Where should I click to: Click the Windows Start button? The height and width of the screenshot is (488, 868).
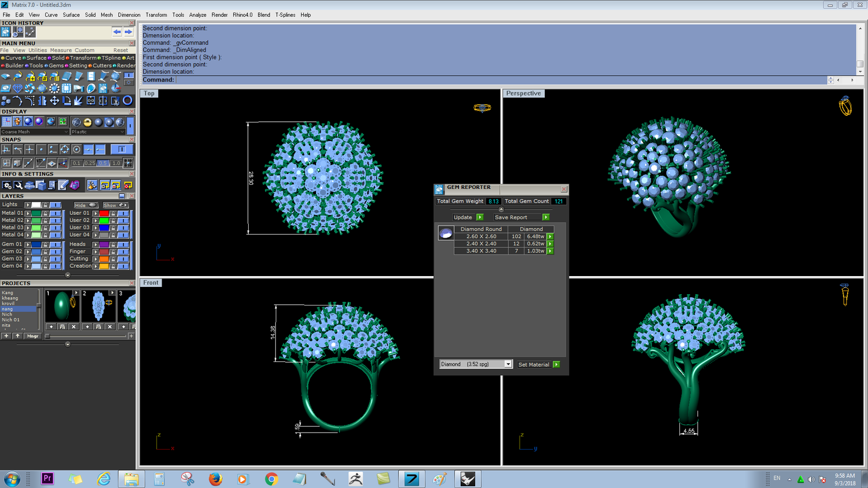(11, 479)
